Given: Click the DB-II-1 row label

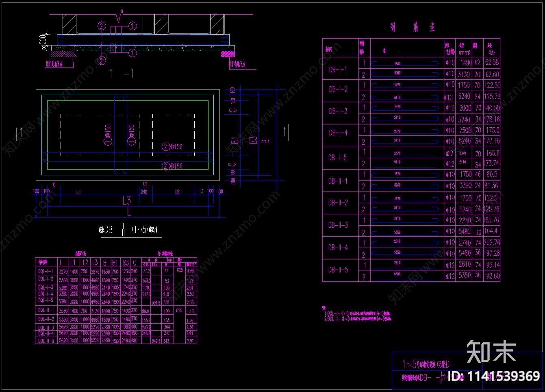Looking at the screenshot, I should pyautogui.click(x=338, y=181).
